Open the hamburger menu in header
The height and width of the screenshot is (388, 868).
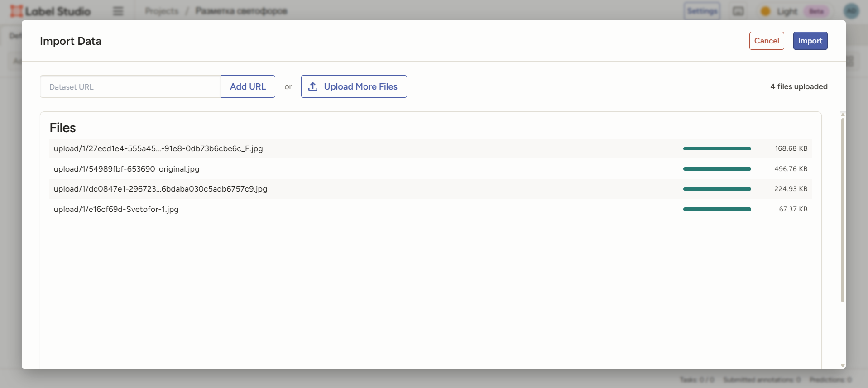pyautogui.click(x=118, y=11)
